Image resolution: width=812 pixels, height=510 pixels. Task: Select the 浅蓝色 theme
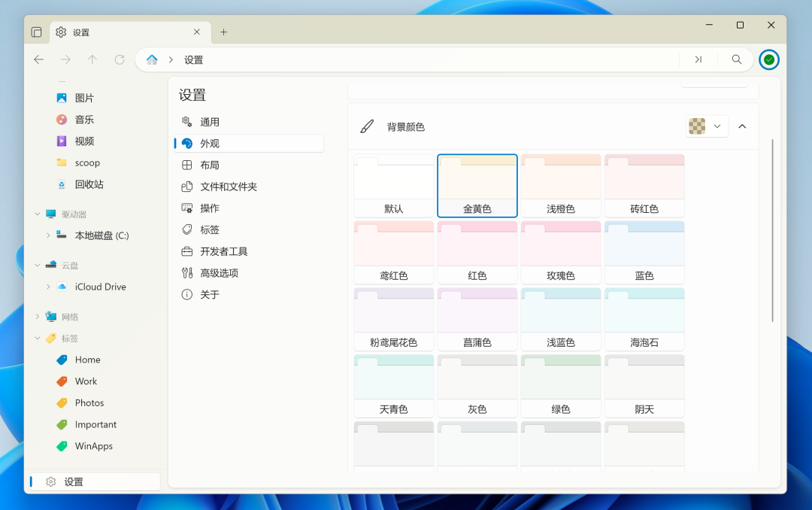pos(561,319)
